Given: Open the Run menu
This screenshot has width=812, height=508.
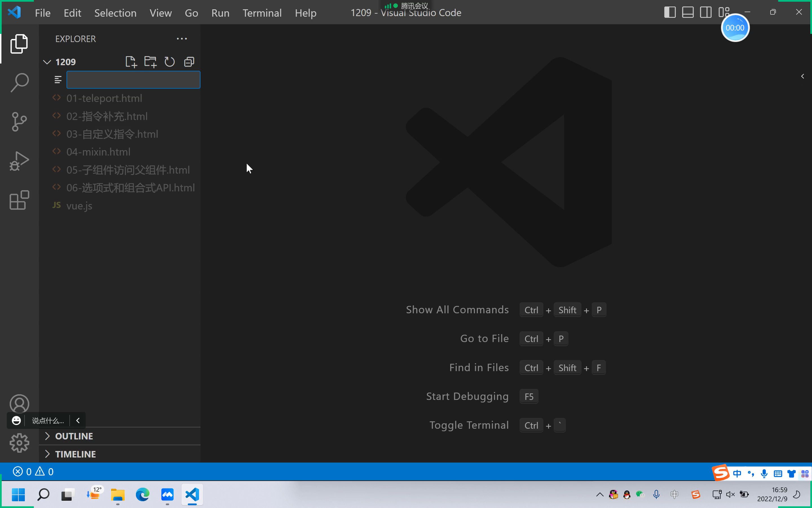Looking at the screenshot, I should click(x=220, y=13).
